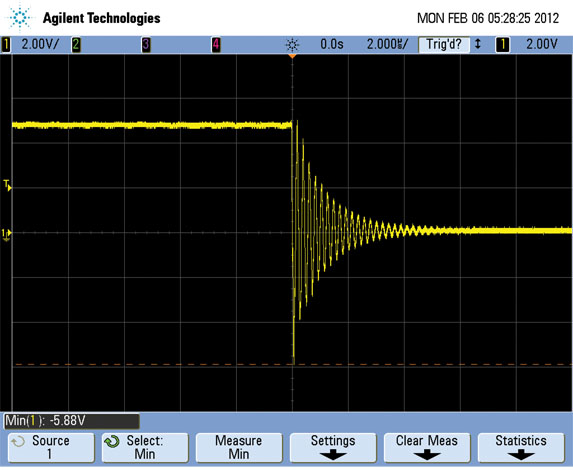Cycle the Select: Min softkey
This screenshot has width=573, height=470.
pyautogui.click(x=145, y=447)
